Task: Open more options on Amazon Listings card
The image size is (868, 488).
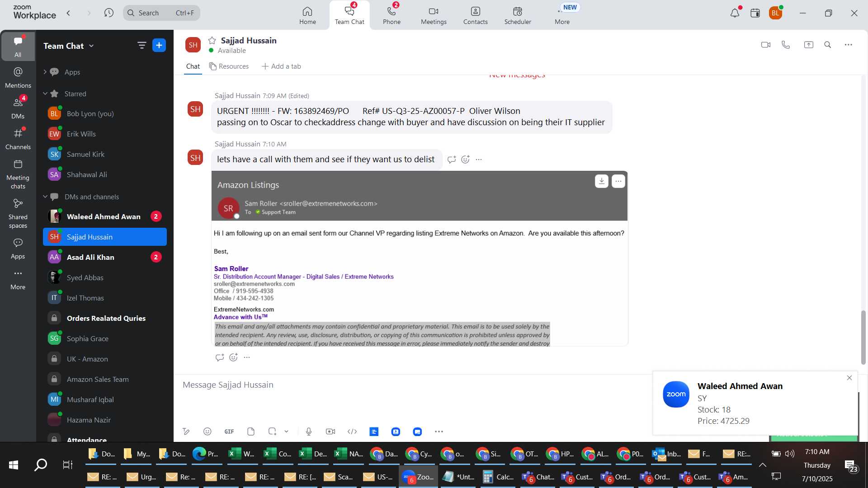Action: pos(618,181)
